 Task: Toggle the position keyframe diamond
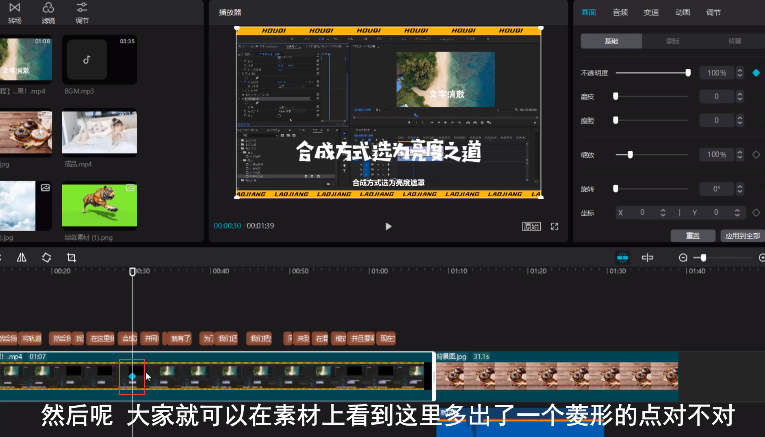pos(755,212)
